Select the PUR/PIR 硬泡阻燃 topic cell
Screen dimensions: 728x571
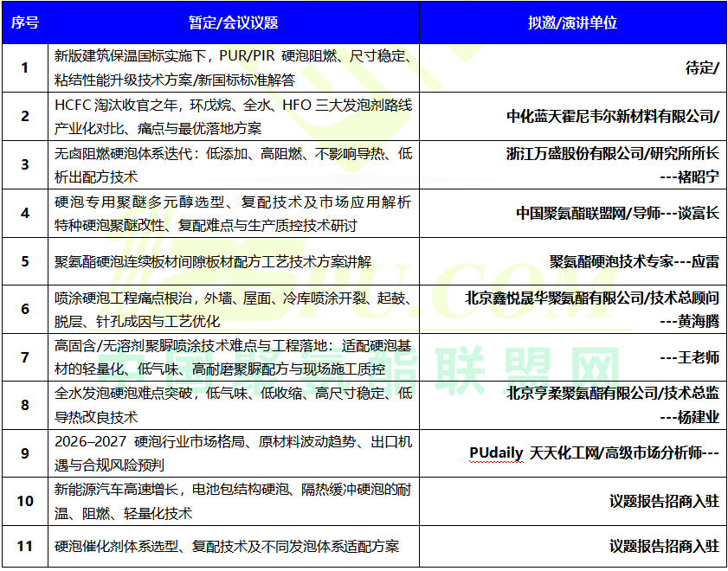point(234,67)
